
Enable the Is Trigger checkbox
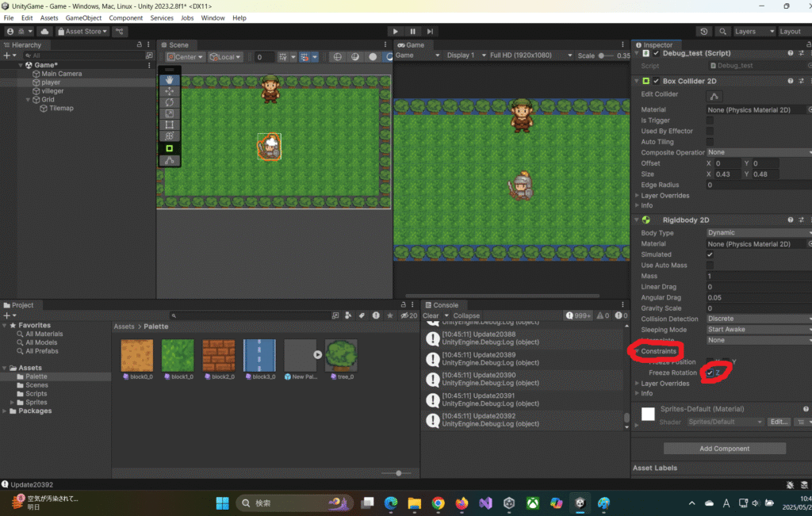pos(710,120)
